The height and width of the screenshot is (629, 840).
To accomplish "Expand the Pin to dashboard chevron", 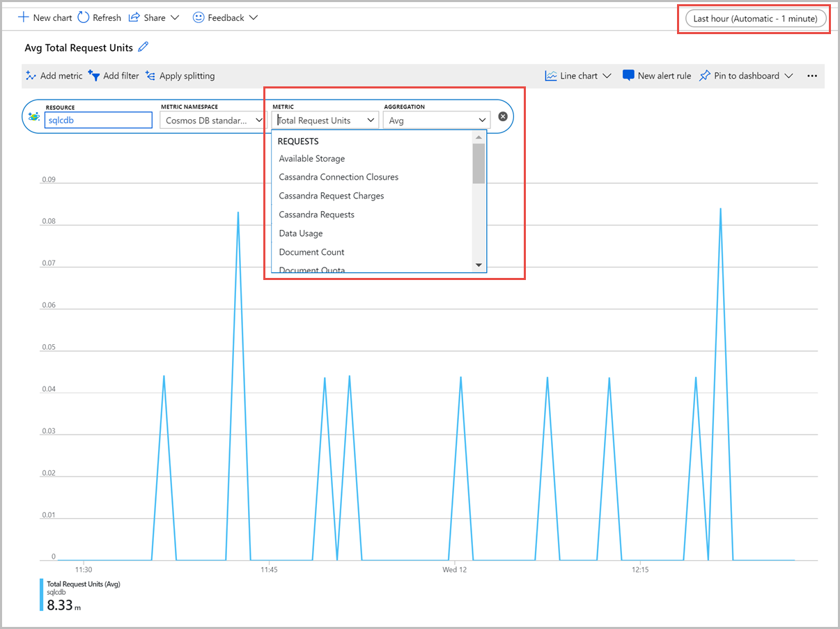I will pos(789,76).
